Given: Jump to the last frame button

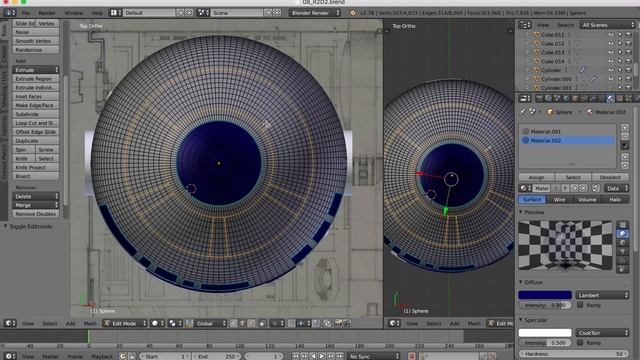Looking at the screenshot, I should coord(340,356).
